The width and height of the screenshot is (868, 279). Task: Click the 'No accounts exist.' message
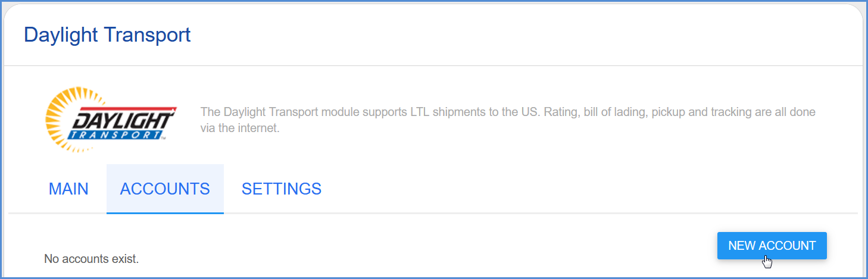pyautogui.click(x=92, y=259)
